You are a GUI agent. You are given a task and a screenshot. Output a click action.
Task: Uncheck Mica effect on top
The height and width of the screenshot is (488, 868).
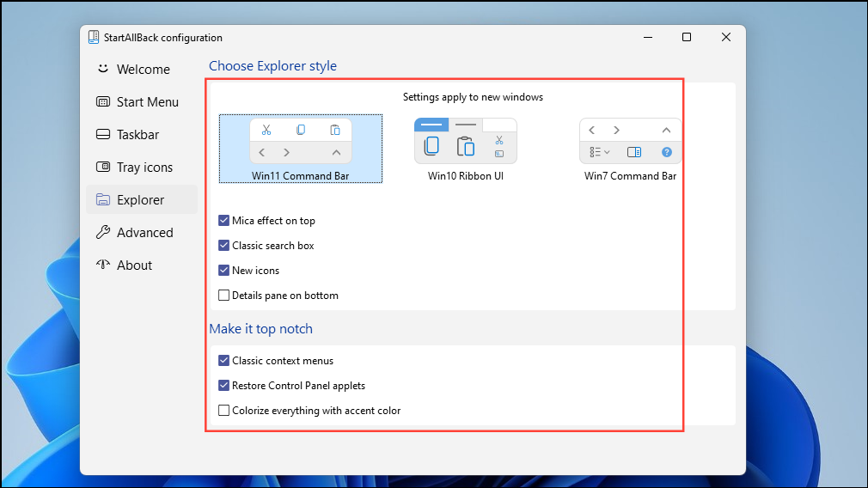point(223,220)
